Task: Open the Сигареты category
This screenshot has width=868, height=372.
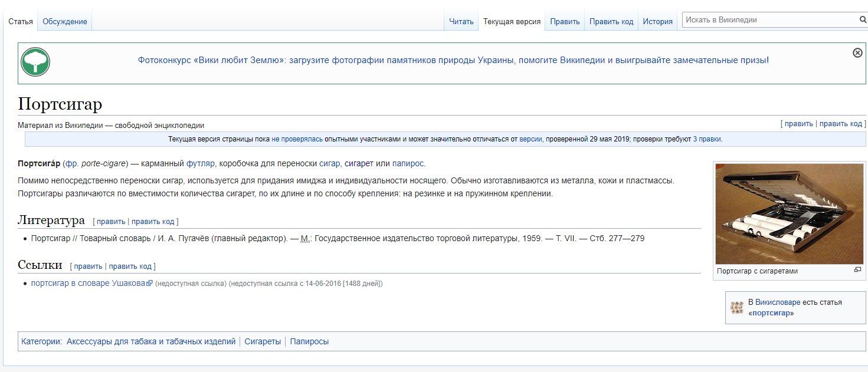Action: tap(263, 341)
